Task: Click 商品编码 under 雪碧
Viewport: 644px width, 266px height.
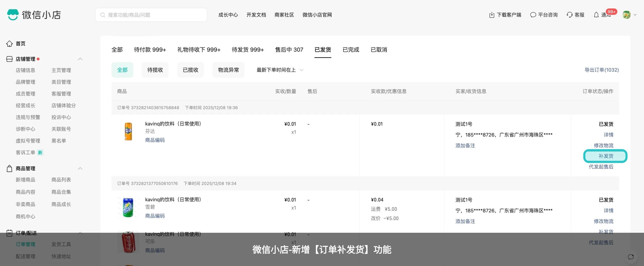Action: click(155, 216)
